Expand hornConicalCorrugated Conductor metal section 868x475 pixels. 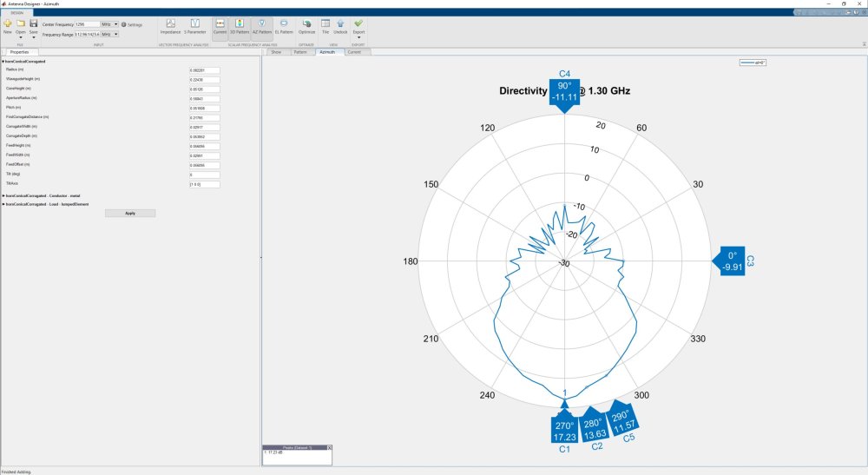(3, 195)
